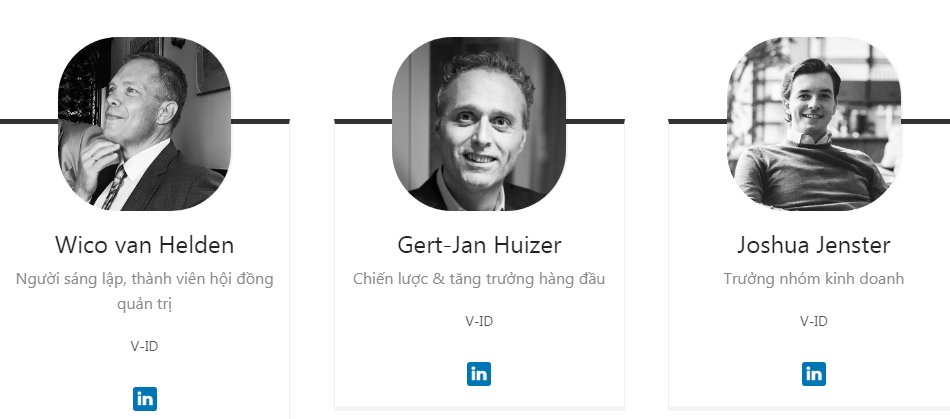Click Wico van Helden's profile photo
This screenshot has width=950, height=419.
144,124
